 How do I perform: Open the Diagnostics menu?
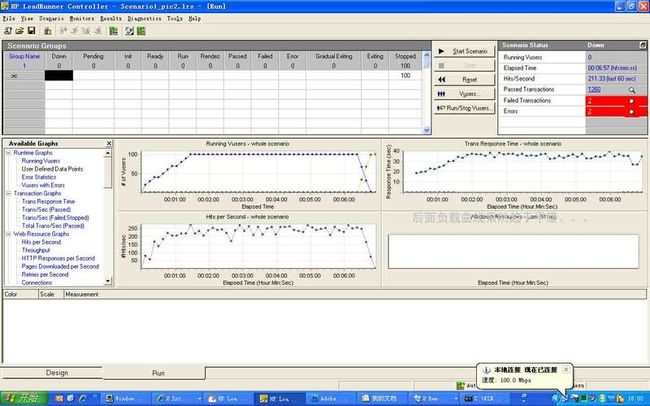click(144, 19)
